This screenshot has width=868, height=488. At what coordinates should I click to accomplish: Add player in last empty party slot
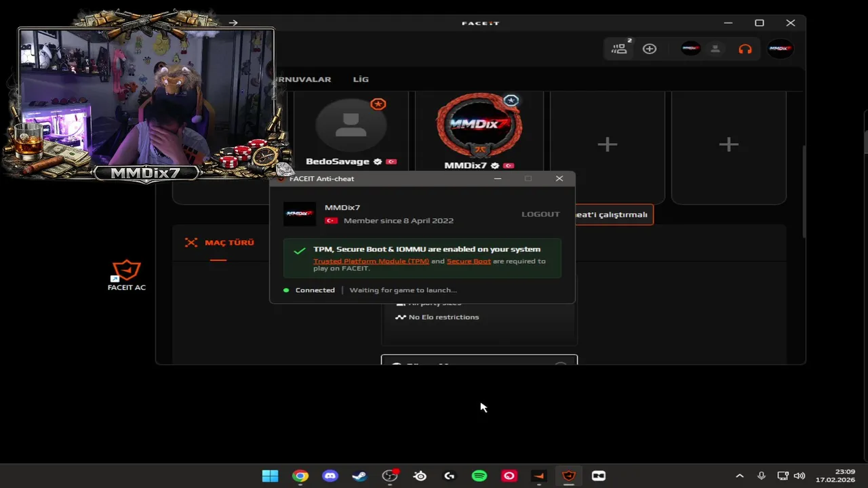pyautogui.click(x=729, y=144)
